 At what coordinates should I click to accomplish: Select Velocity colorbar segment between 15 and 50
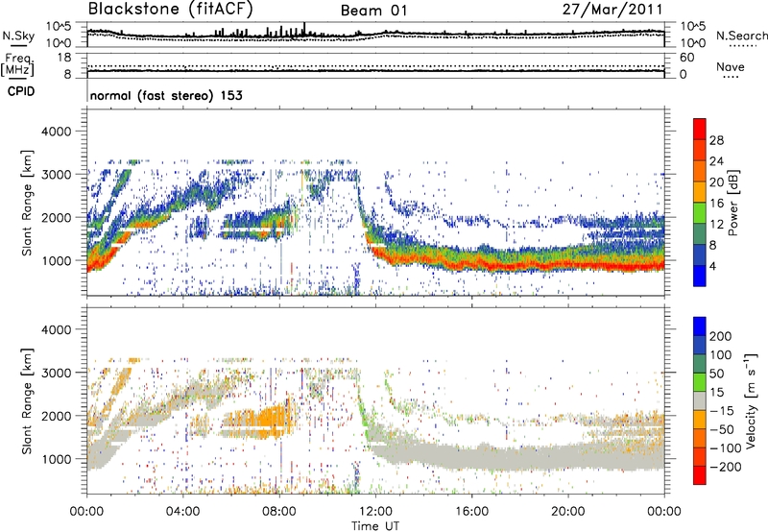700,382
